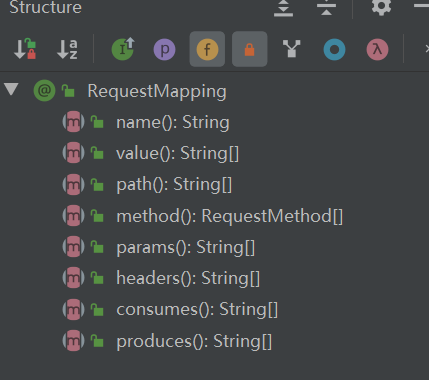Click Expand All icon in Structure header
This screenshot has height=380, width=429.
pos(283,7)
